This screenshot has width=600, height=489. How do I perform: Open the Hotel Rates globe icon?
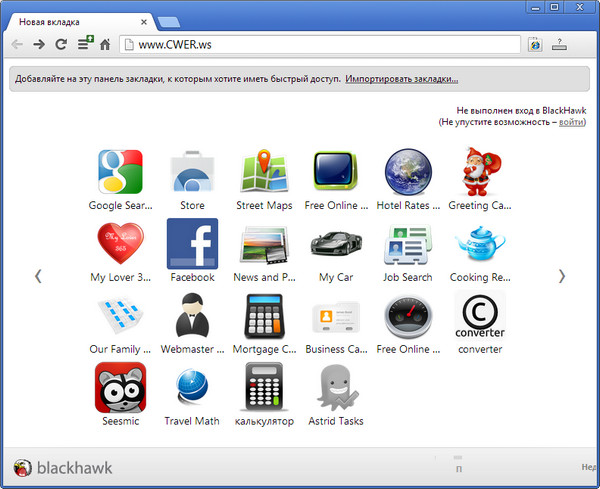[x=408, y=172]
